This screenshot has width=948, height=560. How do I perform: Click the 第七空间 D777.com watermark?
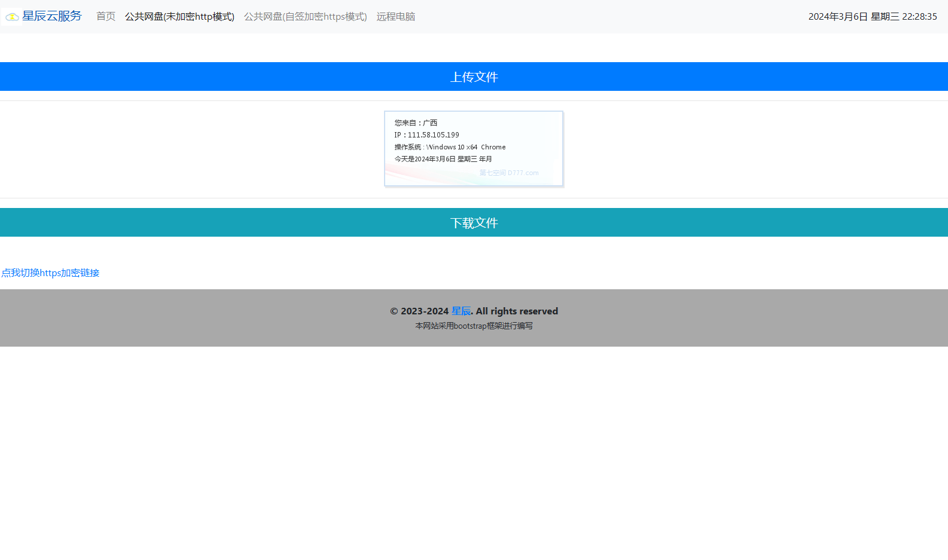point(508,173)
